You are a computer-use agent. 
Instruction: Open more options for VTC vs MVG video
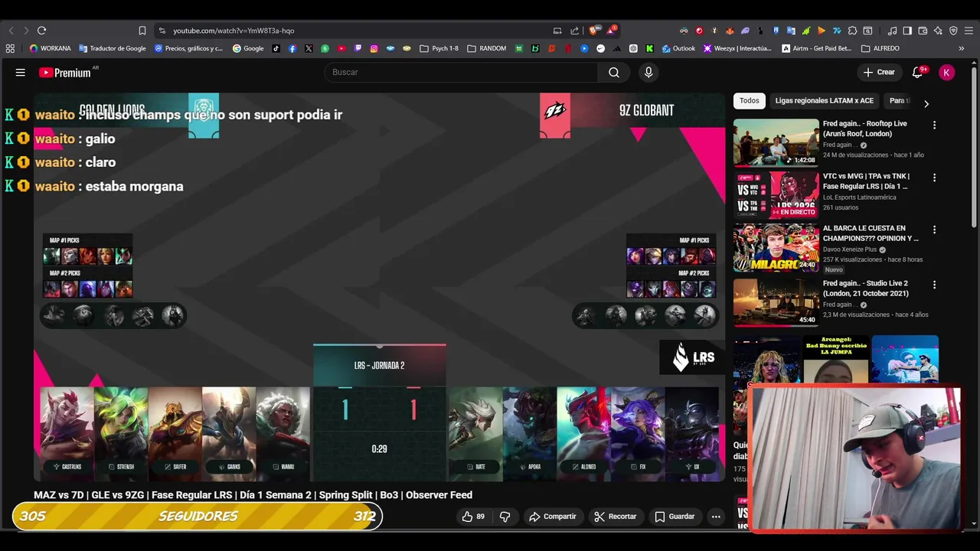(934, 178)
